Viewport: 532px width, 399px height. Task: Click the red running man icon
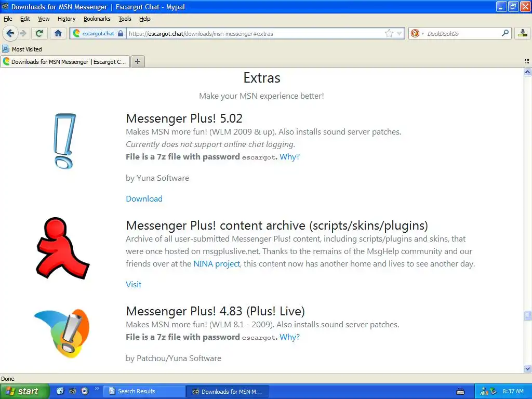click(63, 248)
